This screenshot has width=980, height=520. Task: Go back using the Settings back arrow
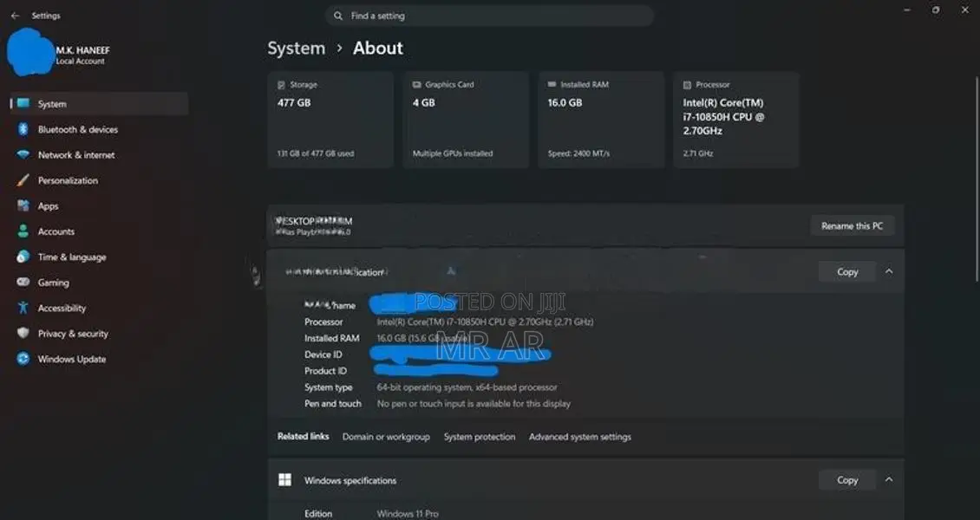click(x=15, y=16)
